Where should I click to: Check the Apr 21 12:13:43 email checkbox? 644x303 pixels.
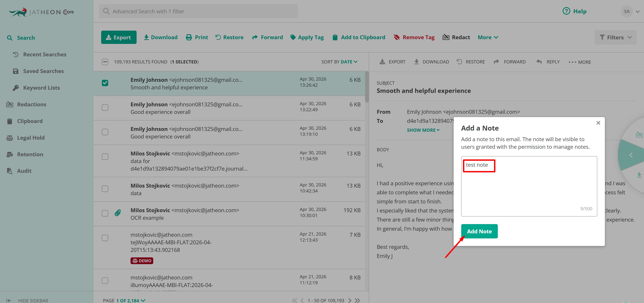point(105,238)
